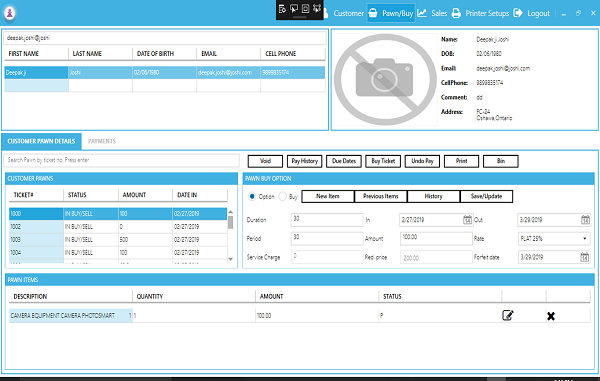
Task: Select the CAMERA EQUIPMENT CAMERA PHOTOSMART item
Action: coord(71,316)
